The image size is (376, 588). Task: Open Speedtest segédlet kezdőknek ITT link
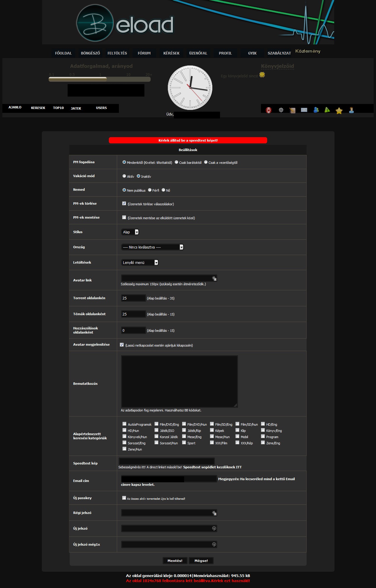(212, 467)
